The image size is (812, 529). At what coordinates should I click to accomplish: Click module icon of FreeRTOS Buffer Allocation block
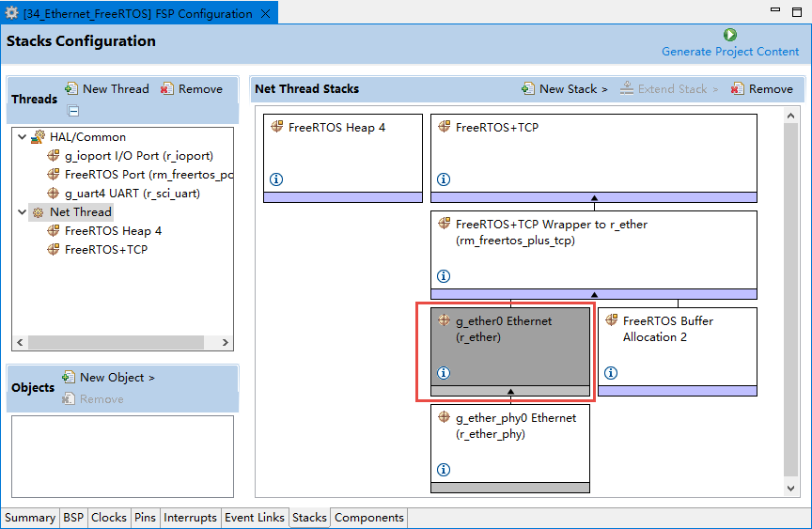click(x=612, y=319)
